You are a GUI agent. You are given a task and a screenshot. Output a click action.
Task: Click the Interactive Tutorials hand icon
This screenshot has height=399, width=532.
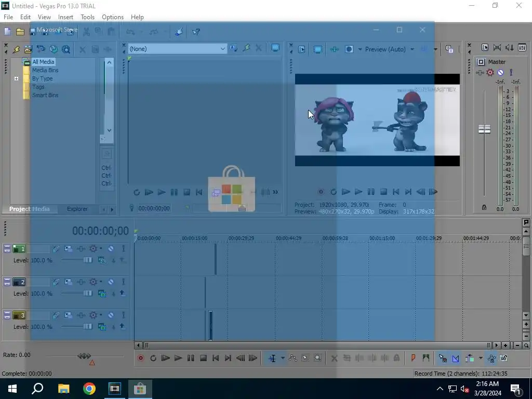coord(179,32)
